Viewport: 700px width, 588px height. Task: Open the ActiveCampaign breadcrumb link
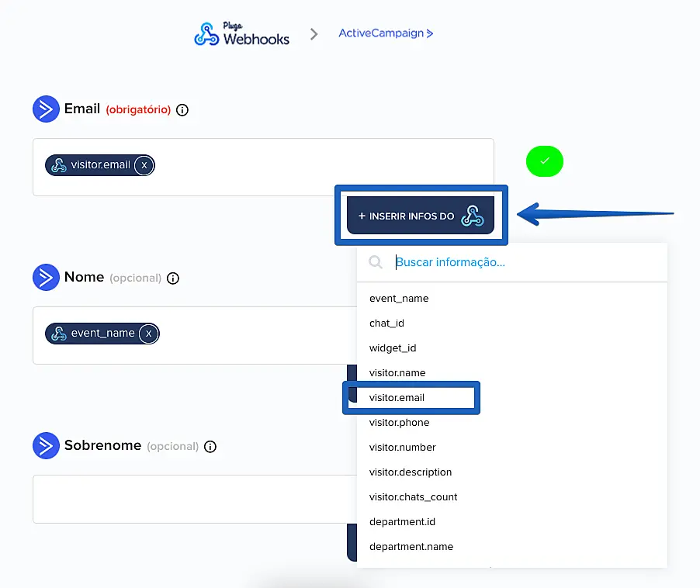click(386, 33)
